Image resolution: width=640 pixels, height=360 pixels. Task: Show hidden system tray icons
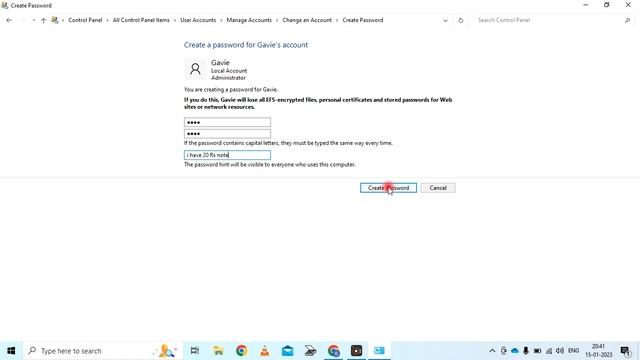492,351
